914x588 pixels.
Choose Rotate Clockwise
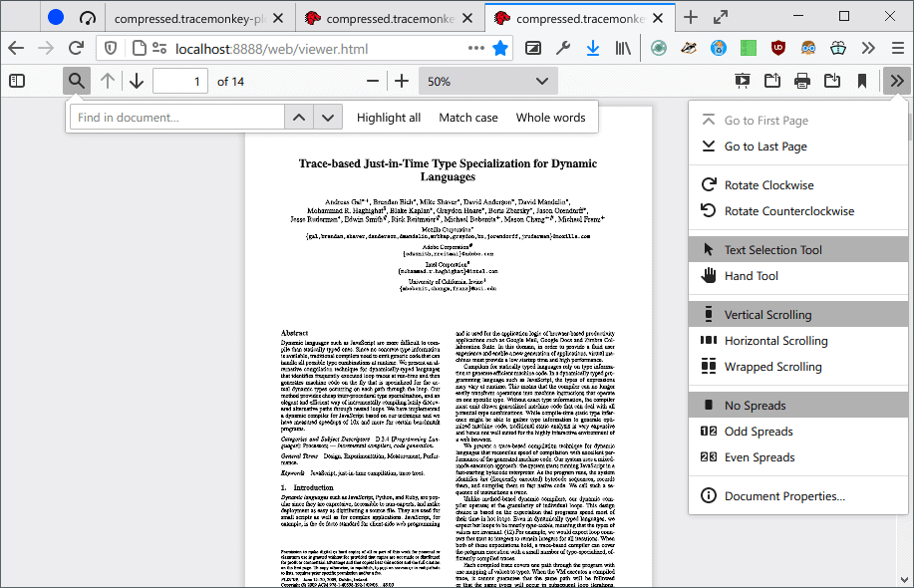[798, 184]
